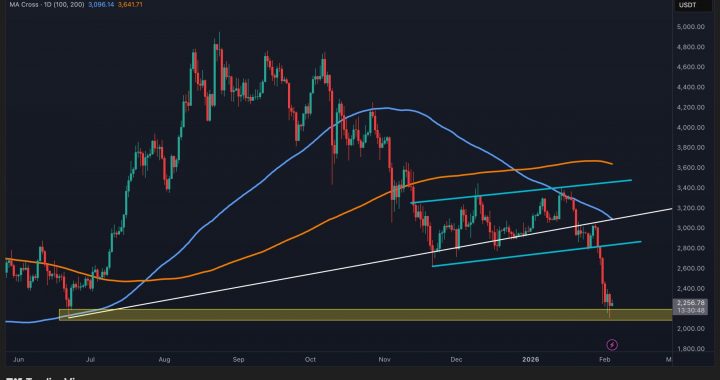Viewport: 720px width, 380px height.
Task: Click the 4,200.00 price axis label
Action: tap(691, 107)
